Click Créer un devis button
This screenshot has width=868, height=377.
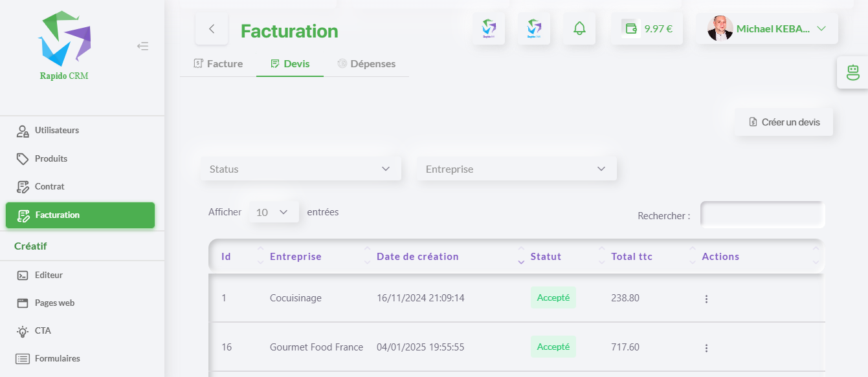784,122
